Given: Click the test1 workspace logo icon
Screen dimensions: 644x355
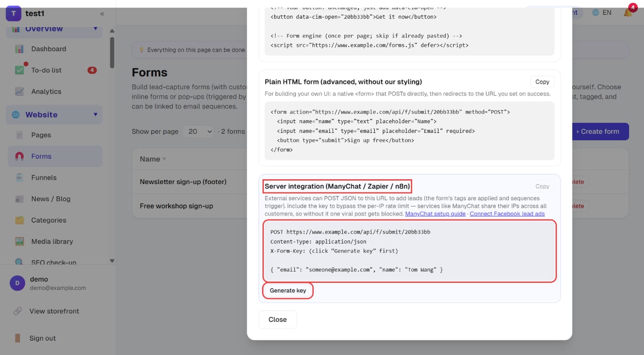Looking at the screenshot, I should (x=13, y=14).
